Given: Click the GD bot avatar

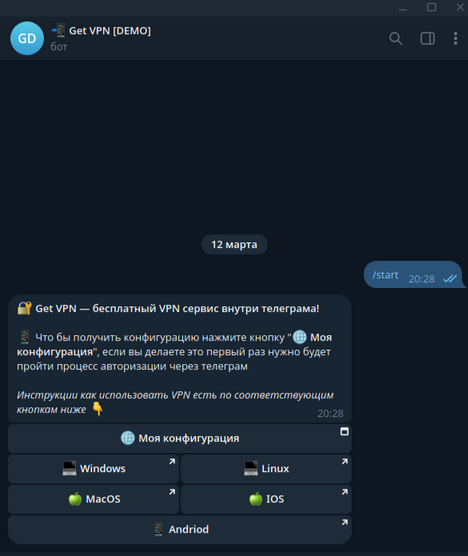Looking at the screenshot, I should (x=27, y=38).
